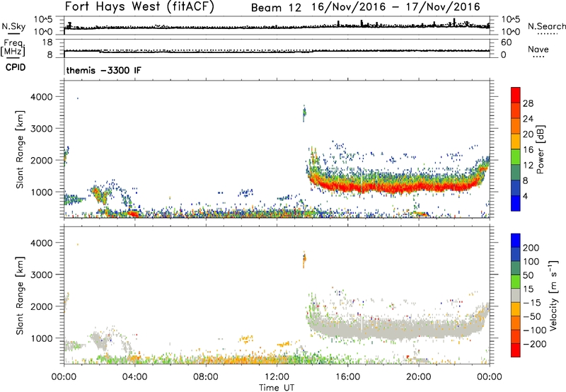Click the isolated echo near 3500 km in power panel
This screenshot has width=566, height=392.
(304, 113)
